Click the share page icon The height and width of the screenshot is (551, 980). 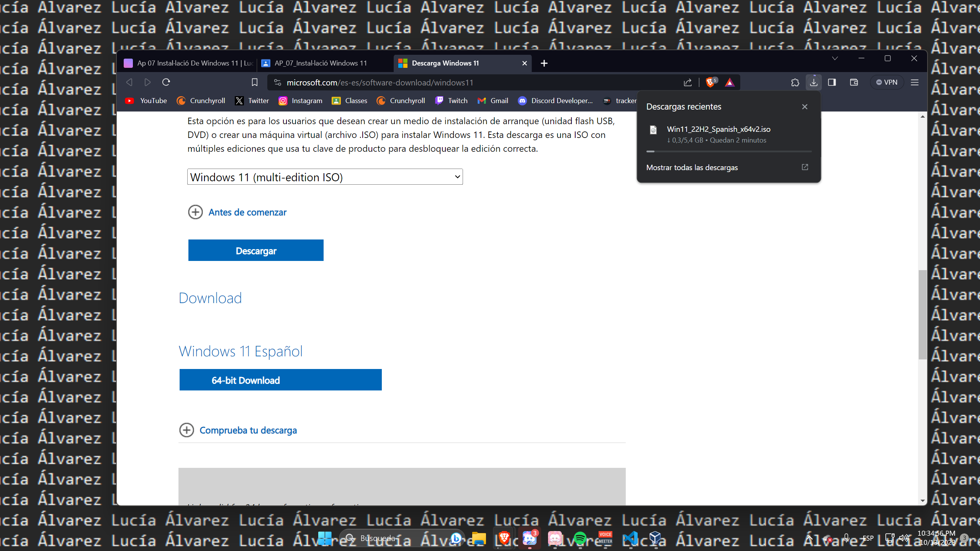[x=688, y=82]
